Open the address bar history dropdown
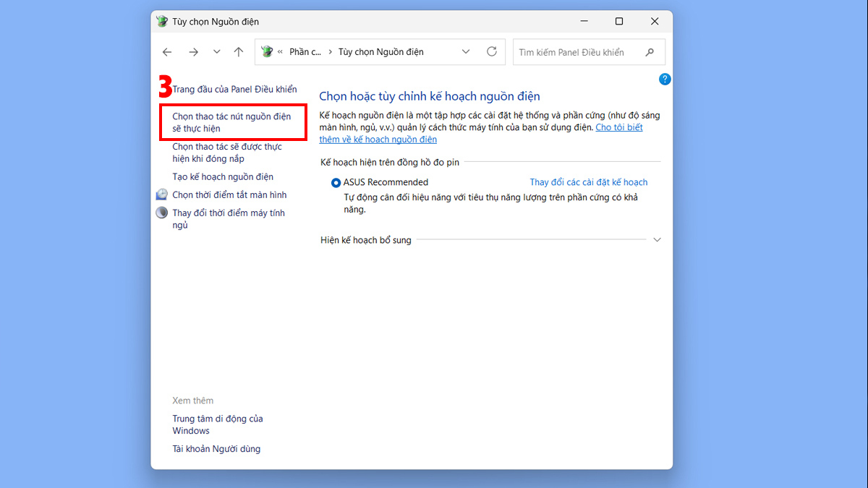Screen dimensions: 868x488 (x=466, y=51)
